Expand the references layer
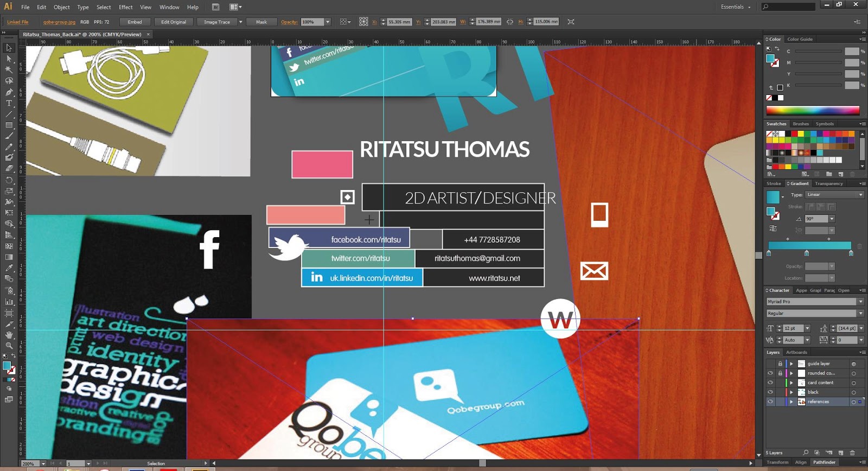 point(792,402)
